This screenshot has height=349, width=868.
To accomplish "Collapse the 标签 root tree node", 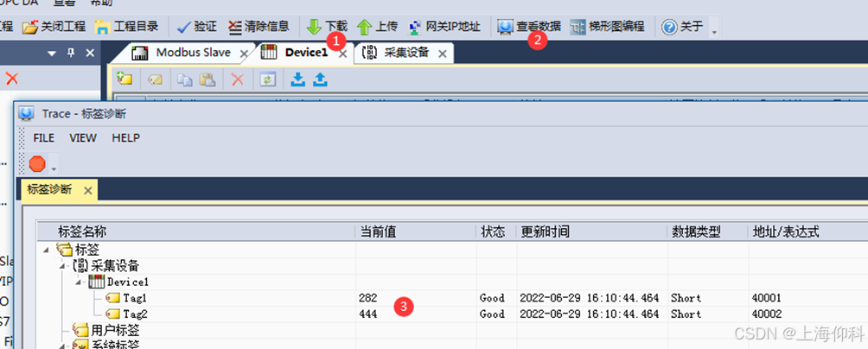I will click(x=45, y=250).
